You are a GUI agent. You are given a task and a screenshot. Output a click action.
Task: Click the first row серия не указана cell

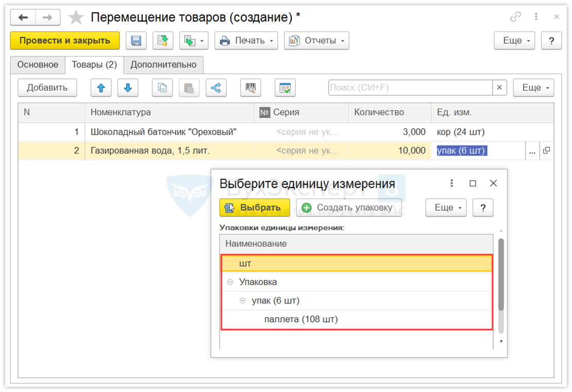301,132
